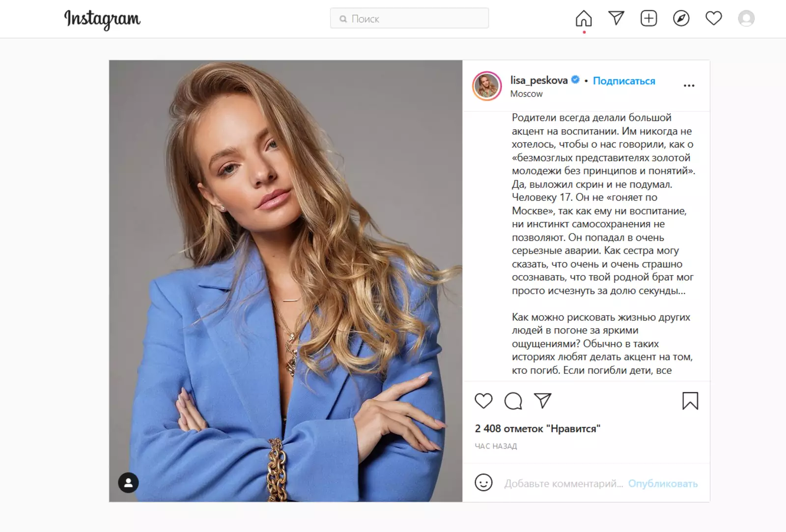Save the post with bookmark icon
The height and width of the screenshot is (532, 786).
coord(690,401)
